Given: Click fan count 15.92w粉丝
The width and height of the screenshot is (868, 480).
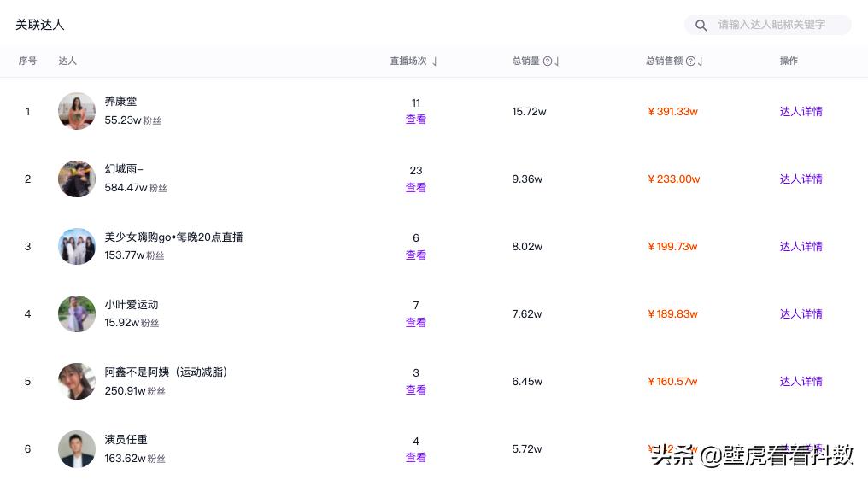Looking at the screenshot, I should pos(132,323).
